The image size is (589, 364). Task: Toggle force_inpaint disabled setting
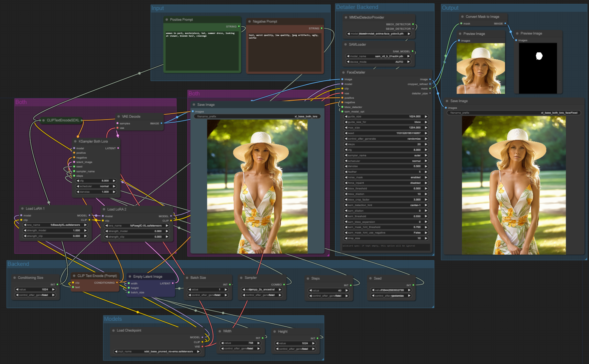pos(386,183)
